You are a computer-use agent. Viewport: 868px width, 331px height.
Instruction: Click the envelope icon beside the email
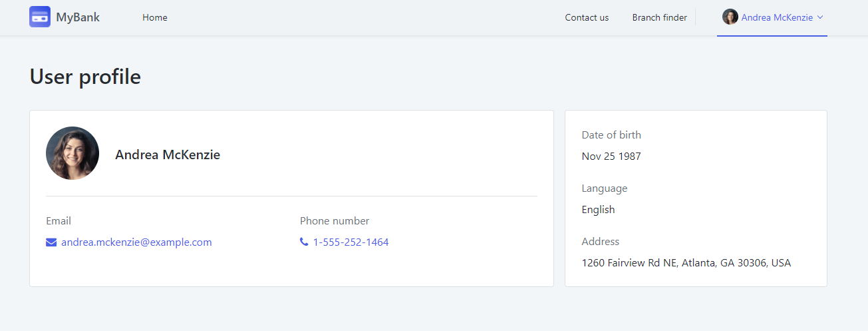51,242
